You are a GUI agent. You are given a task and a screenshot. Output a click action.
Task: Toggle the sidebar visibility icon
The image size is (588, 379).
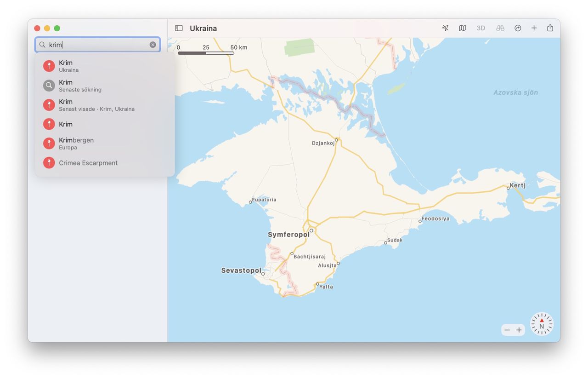(x=178, y=28)
